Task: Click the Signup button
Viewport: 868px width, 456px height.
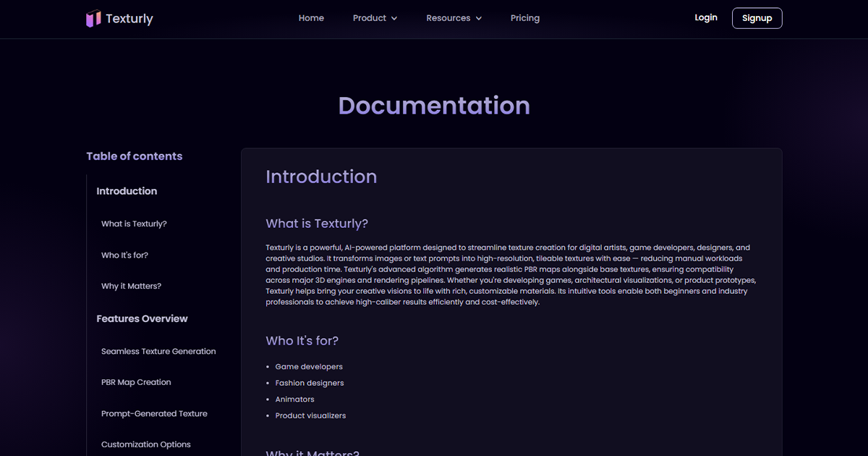Action: point(757,18)
